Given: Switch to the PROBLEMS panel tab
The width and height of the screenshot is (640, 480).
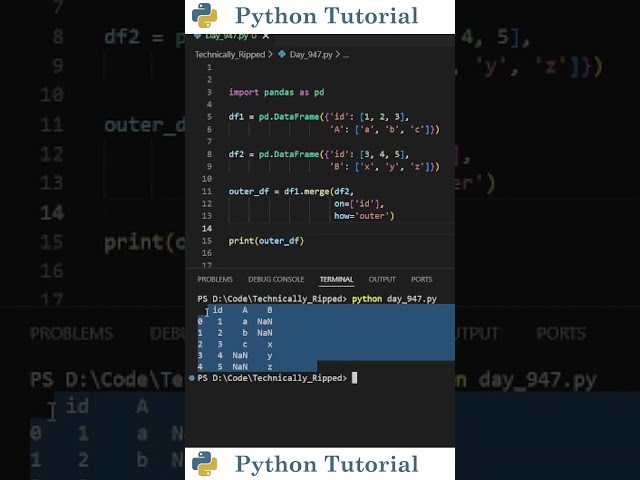Looking at the screenshot, I should (x=215, y=279).
